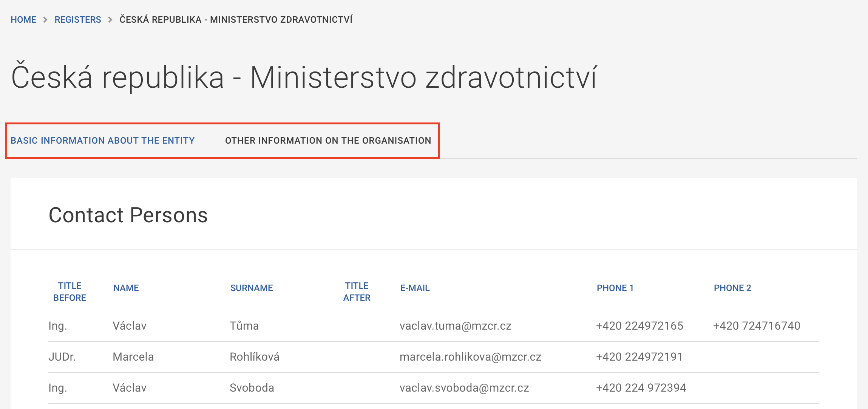Click the TITLE AFTER column header
The width and height of the screenshot is (868, 409).
tap(357, 291)
